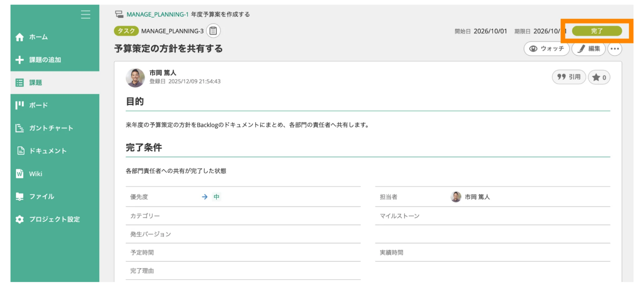Screen dimensions: 644x287
Task: Star the issue description
Action: (599, 77)
